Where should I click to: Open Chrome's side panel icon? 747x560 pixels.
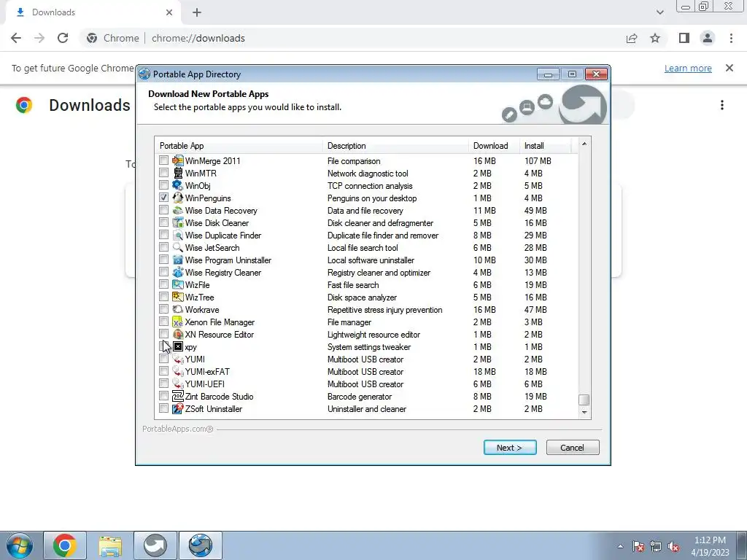click(684, 38)
